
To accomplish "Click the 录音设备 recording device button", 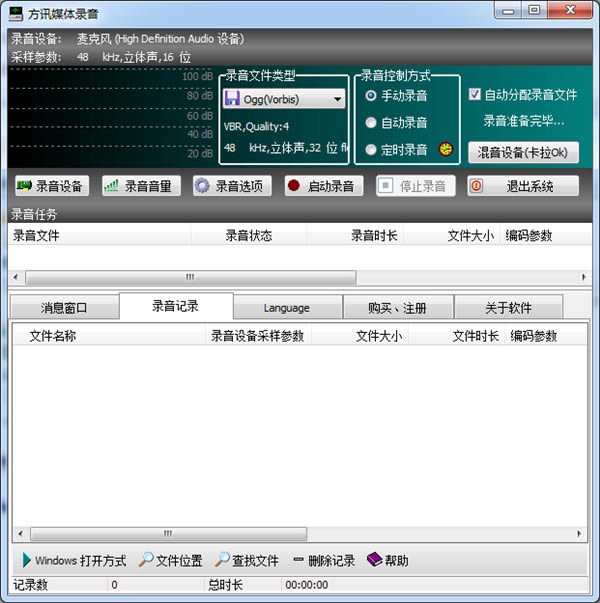I will [51, 186].
